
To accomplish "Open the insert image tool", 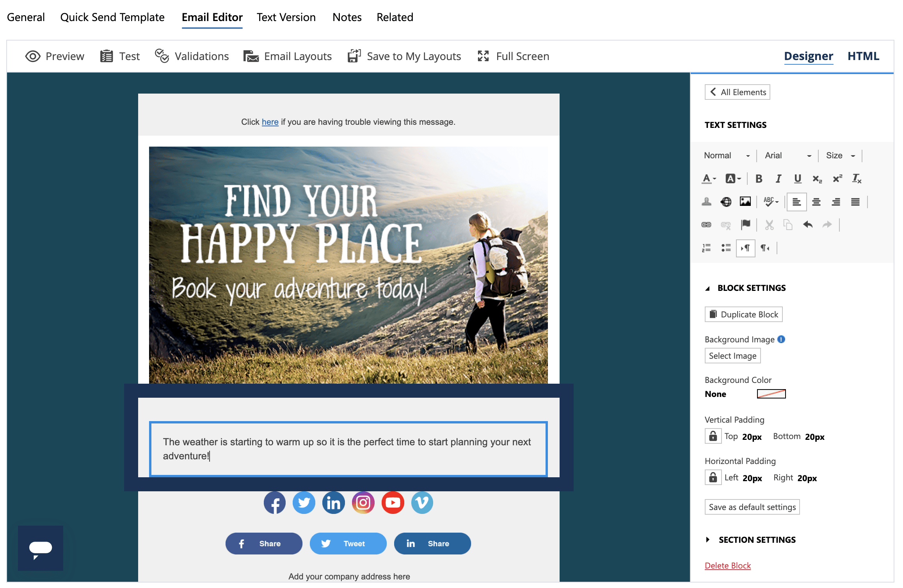I will click(745, 202).
